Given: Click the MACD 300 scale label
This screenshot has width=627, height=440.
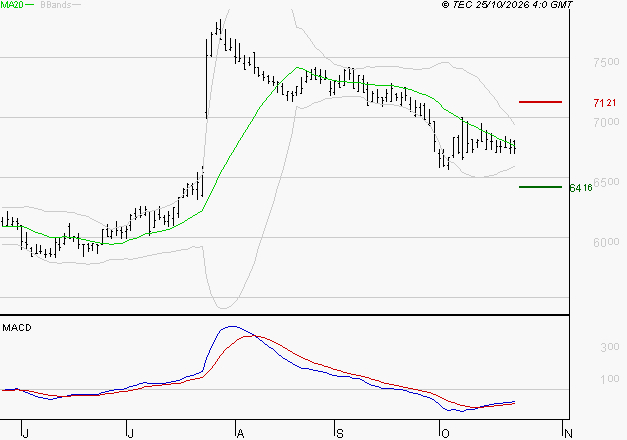Looking at the screenshot, I should (609, 347).
